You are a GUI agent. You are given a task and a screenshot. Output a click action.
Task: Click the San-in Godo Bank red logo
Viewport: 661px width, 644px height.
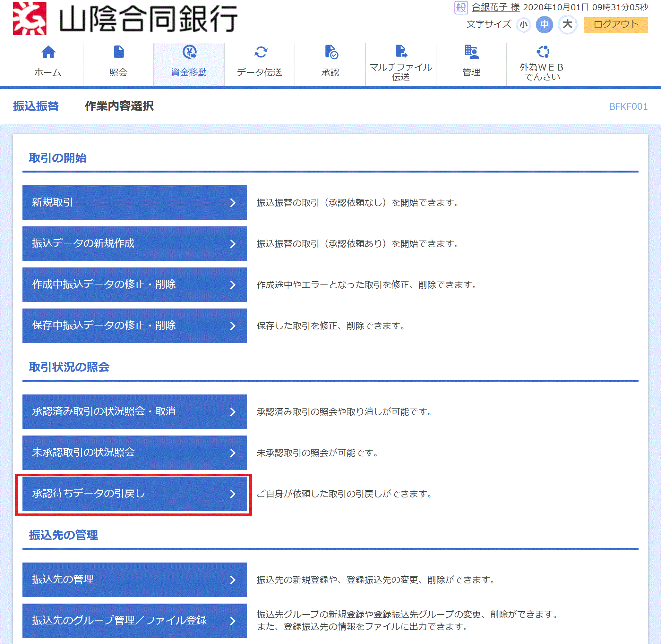[30, 19]
